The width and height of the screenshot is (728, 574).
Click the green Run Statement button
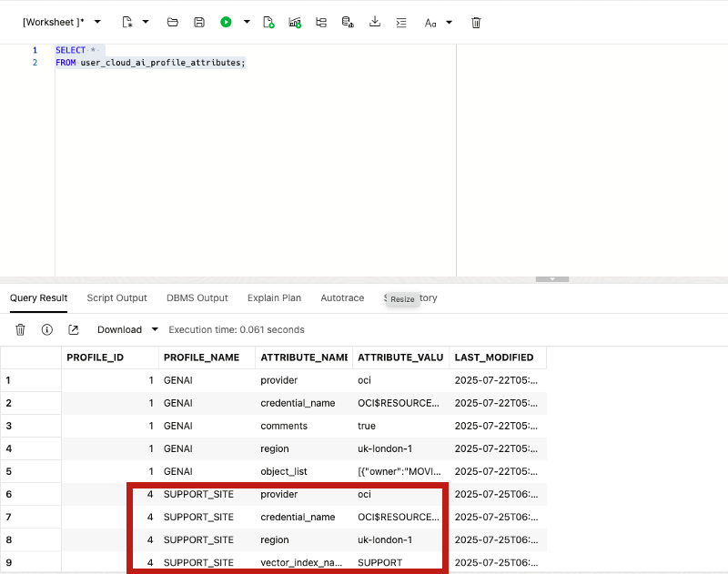click(x=226, y=22)
